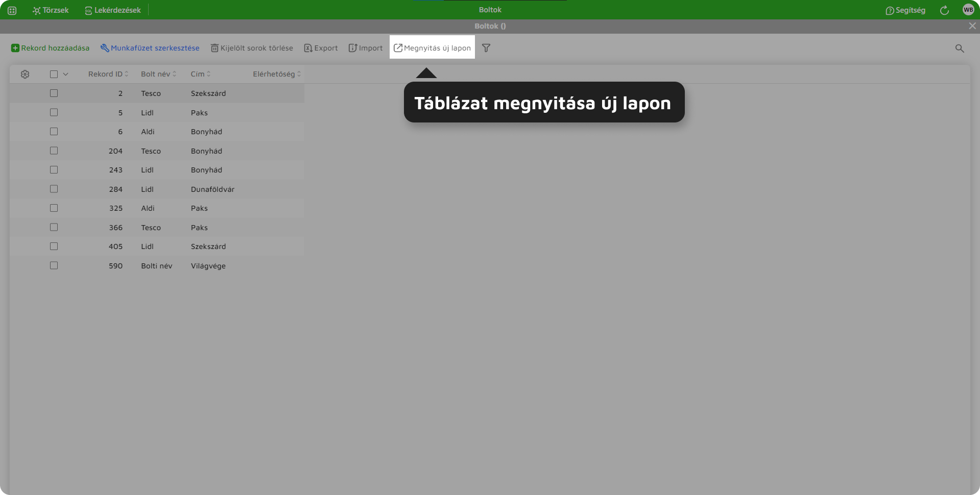980x495 pixels.
Task: Select Tesco in row 204
Action: pos(151,151)
